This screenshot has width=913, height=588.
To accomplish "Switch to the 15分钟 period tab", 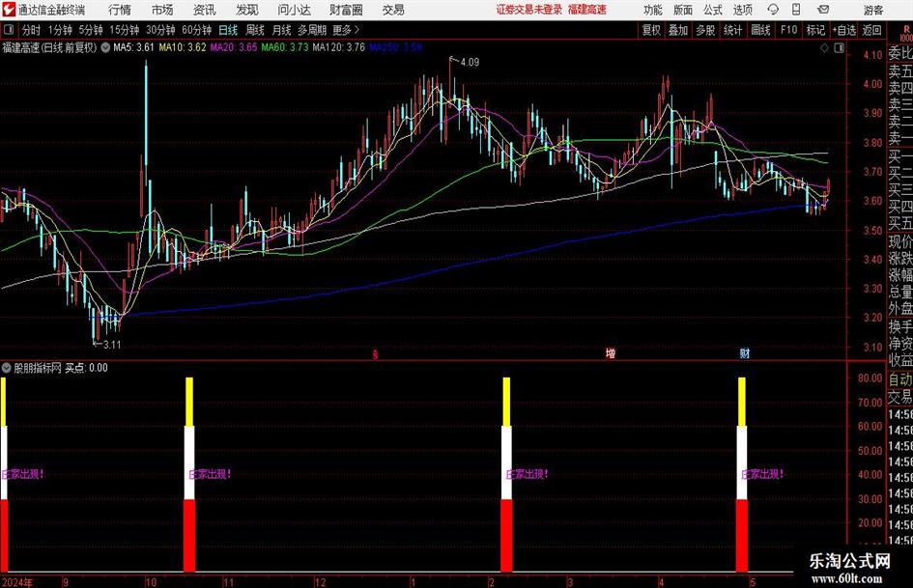I will pyautogui.click(x=125, y=30).
